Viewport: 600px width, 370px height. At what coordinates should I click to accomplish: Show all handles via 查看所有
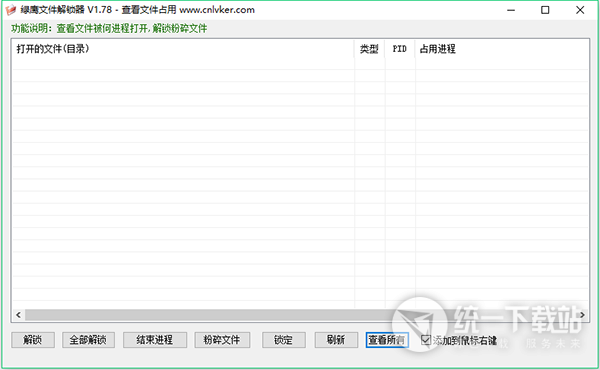pyautogui.click(x=387, y=340)
